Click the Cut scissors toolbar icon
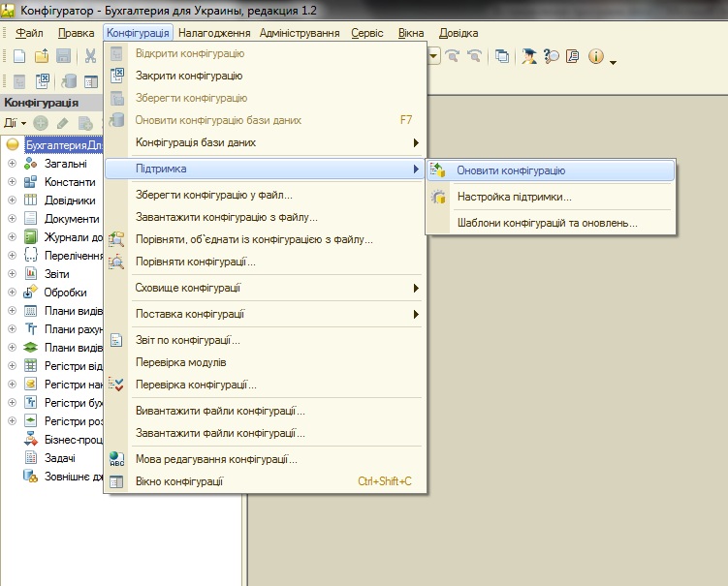The height and width of the screenshot is (586, 728). pos(90,56)
